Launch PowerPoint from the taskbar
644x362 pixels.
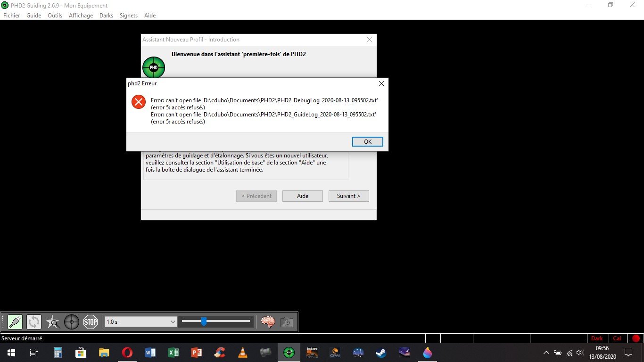[x=197, y=353]
